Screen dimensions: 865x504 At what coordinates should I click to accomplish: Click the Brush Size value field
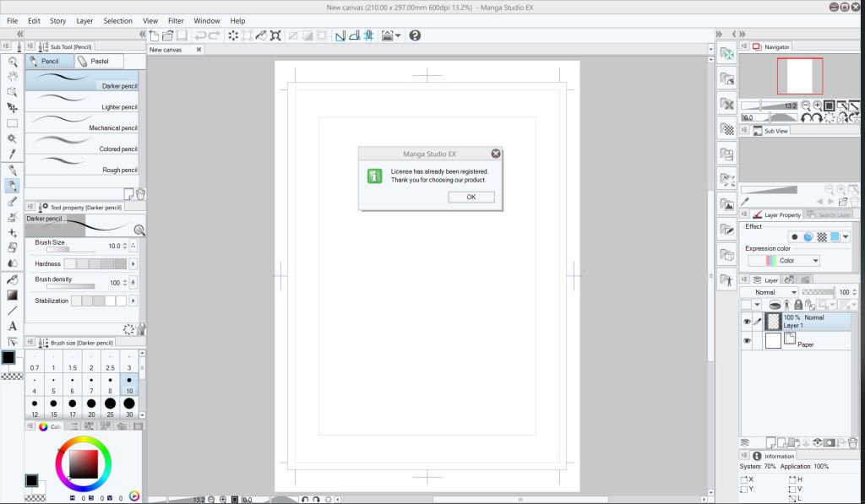click(x=113, y=246)
